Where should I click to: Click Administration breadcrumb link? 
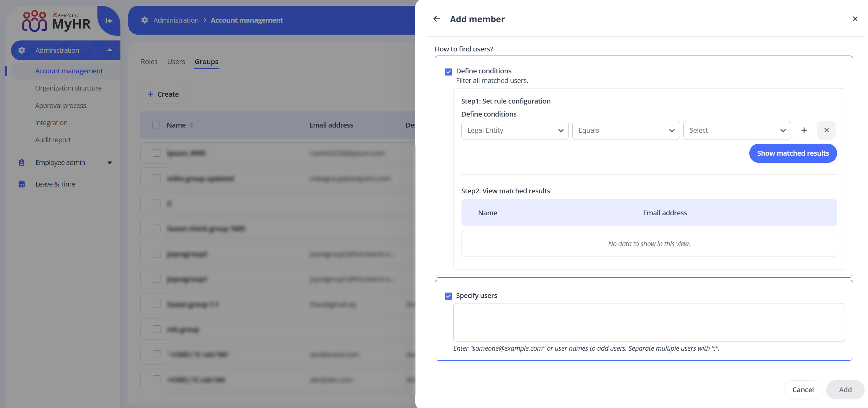176,20
